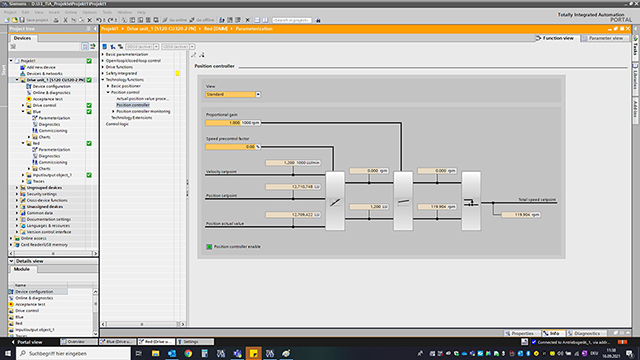Open the View dropdown set to Standard
640x360 pixels.
[233, 94]
